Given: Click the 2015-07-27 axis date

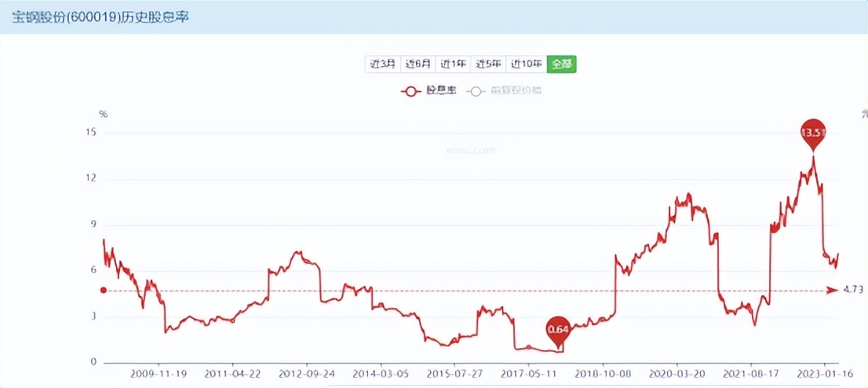Looking at the screenshot, I should 454,374.
